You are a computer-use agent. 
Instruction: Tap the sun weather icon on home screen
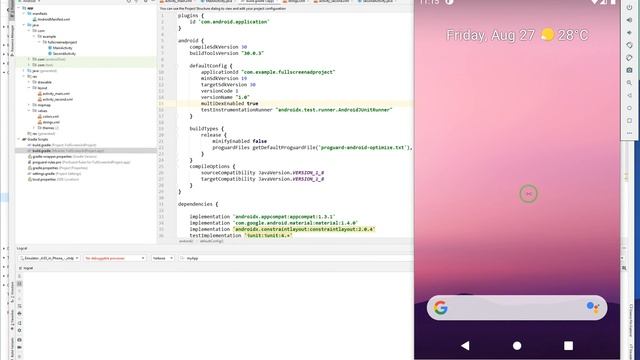click(547, 35)
